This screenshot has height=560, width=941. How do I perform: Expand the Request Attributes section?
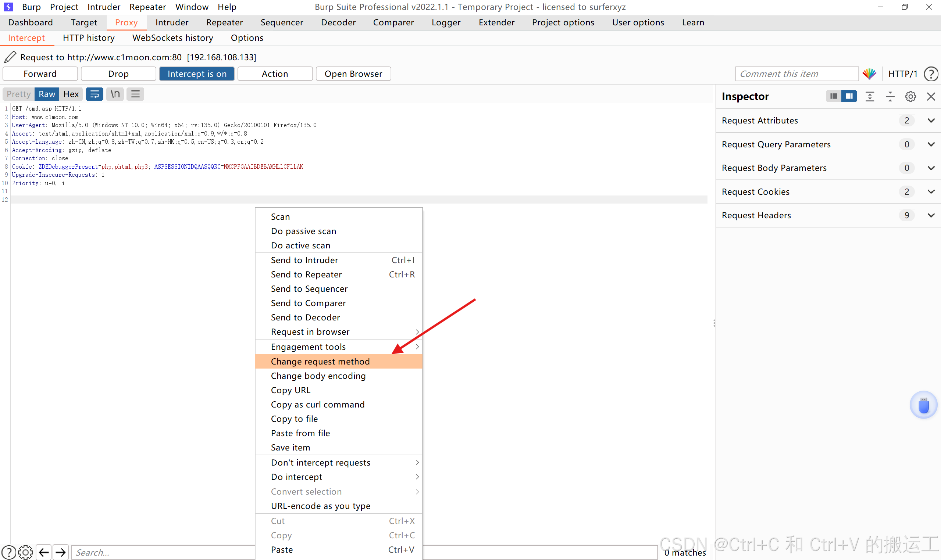tap(931, 121)
